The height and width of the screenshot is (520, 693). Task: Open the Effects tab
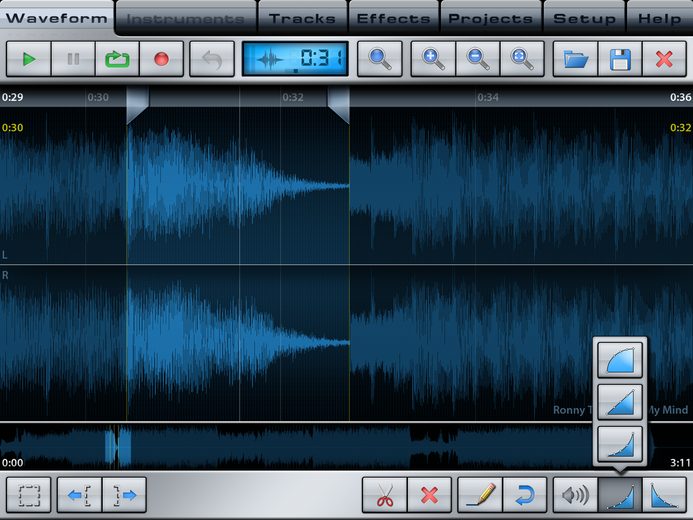393,19
